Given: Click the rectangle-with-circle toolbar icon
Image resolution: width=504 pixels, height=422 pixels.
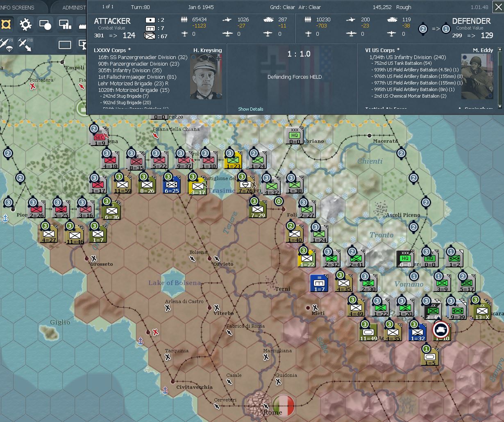Looking at the screenshot, I should 45,25.
